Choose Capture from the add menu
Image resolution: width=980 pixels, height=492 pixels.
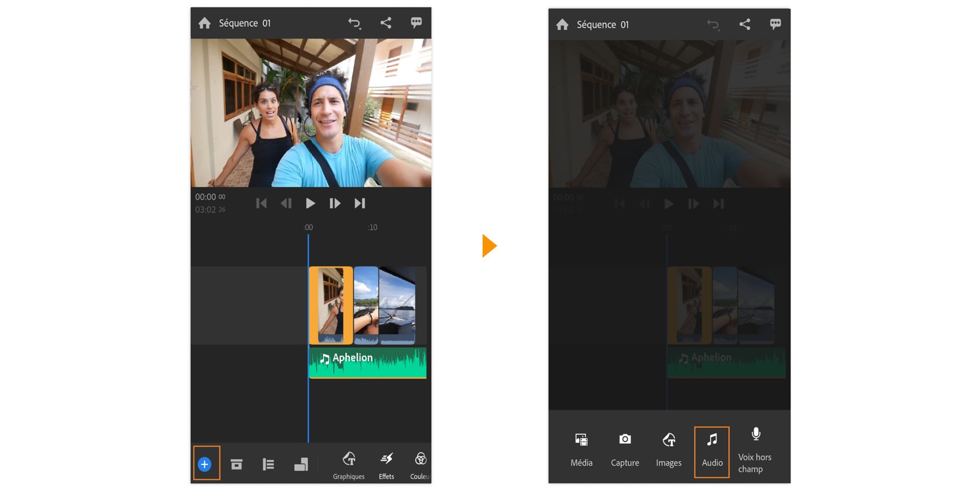[x=625, y=450]
